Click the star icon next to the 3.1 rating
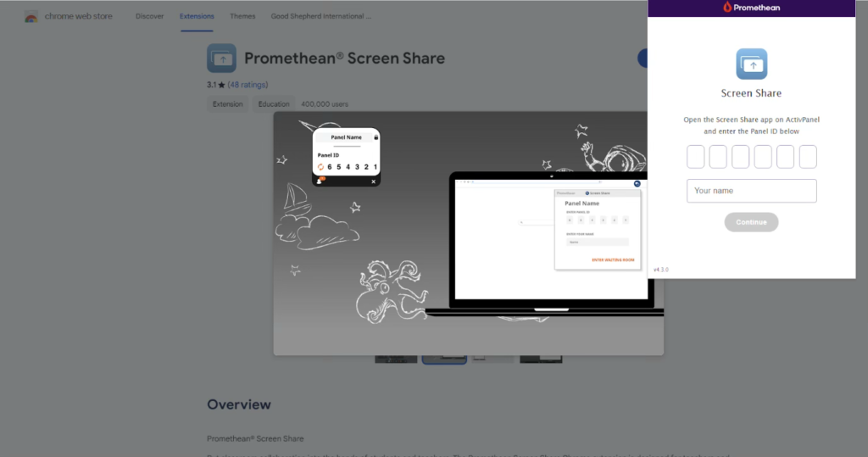Screen dimensions: 868x457 click(221, 85)
